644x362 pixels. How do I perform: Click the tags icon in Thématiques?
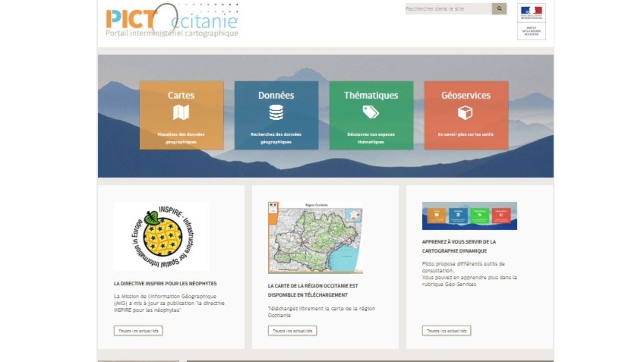tap(371, 112)
